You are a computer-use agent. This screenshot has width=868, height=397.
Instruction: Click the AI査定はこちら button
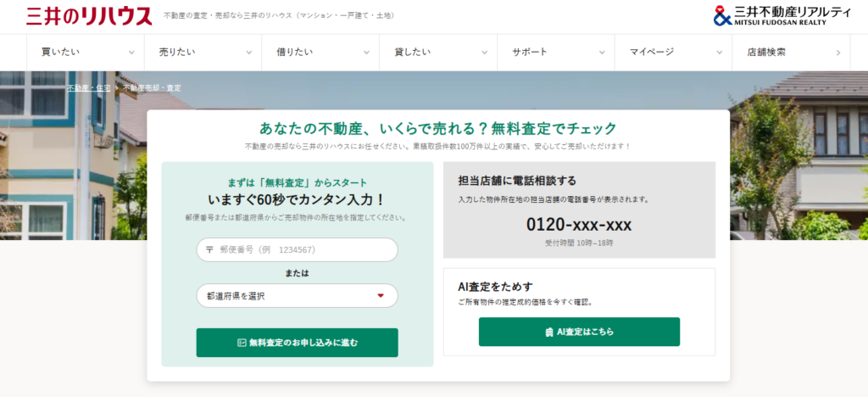(579, 332)
